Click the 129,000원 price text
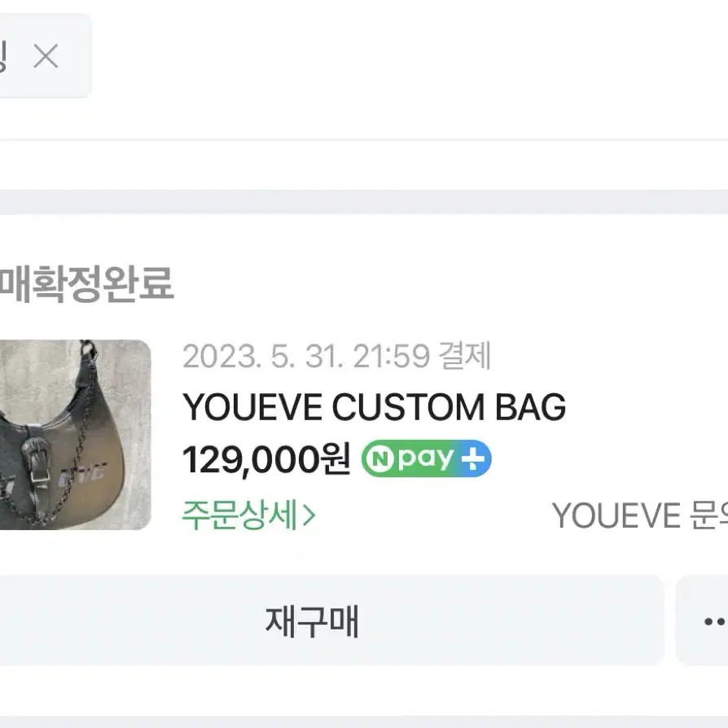Image resolution: width=728 pixels, height=728 pixels. (x=266, y=459)
